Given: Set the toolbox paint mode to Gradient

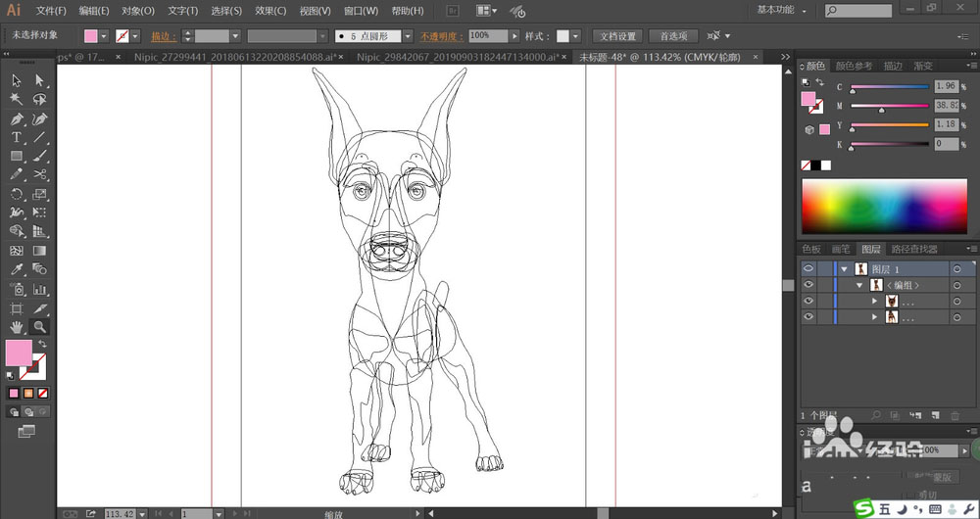Looking at the screenshot, I should click(28, 394).
